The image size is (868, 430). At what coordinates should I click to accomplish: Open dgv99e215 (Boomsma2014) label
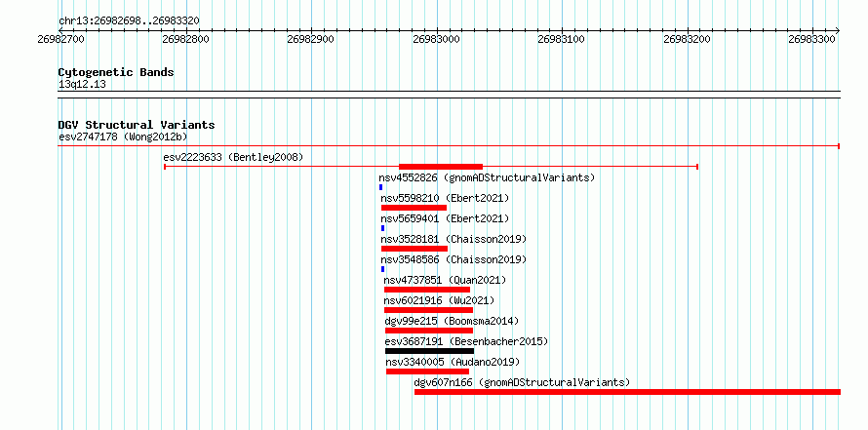point(452,321)
